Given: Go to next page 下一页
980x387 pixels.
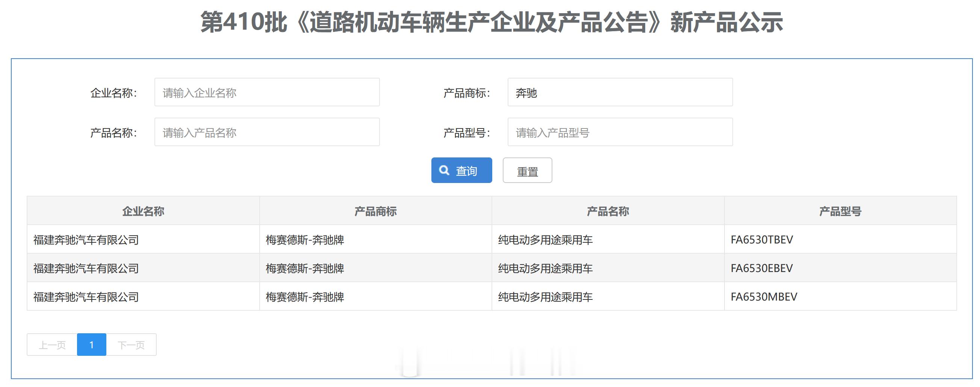Looking at the screenshot, I should coord(131,345).
